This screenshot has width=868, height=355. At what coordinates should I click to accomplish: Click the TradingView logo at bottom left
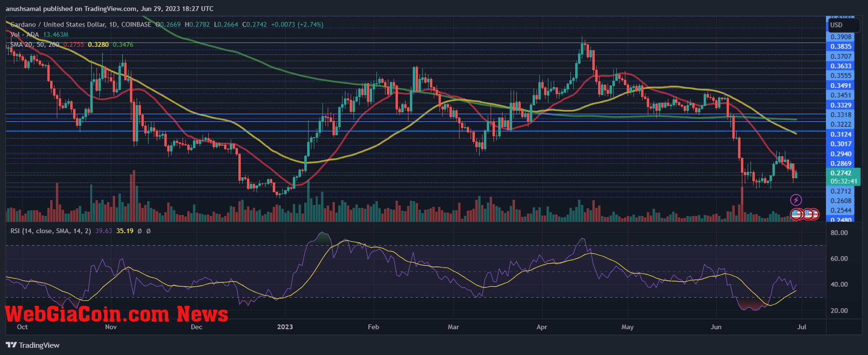click(33, 345)
